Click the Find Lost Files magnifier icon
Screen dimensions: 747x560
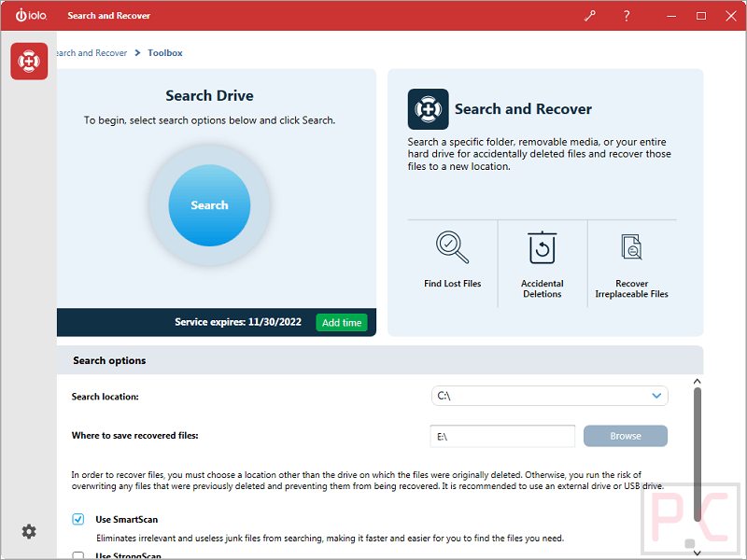(x=452, y=247)
